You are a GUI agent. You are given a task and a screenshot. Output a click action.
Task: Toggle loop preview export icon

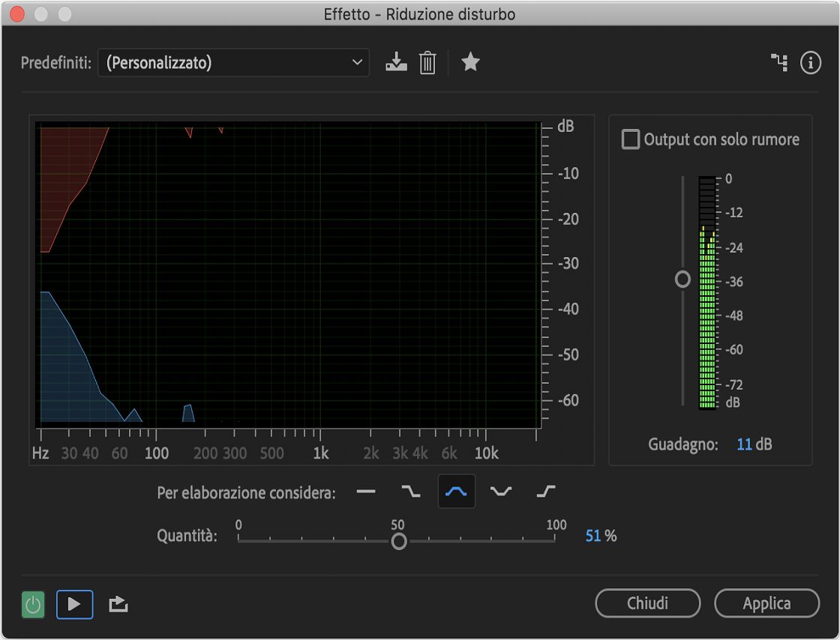point(118,605)
